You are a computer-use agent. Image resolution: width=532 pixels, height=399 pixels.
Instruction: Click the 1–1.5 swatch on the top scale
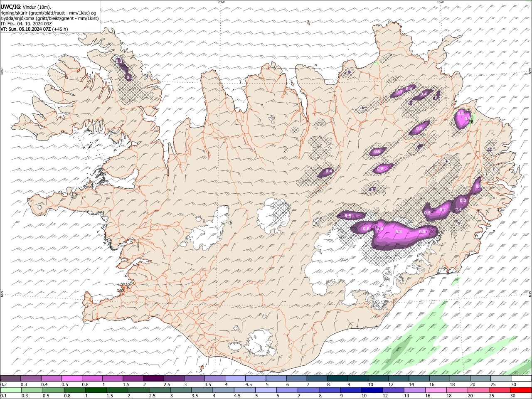point(113,378)
